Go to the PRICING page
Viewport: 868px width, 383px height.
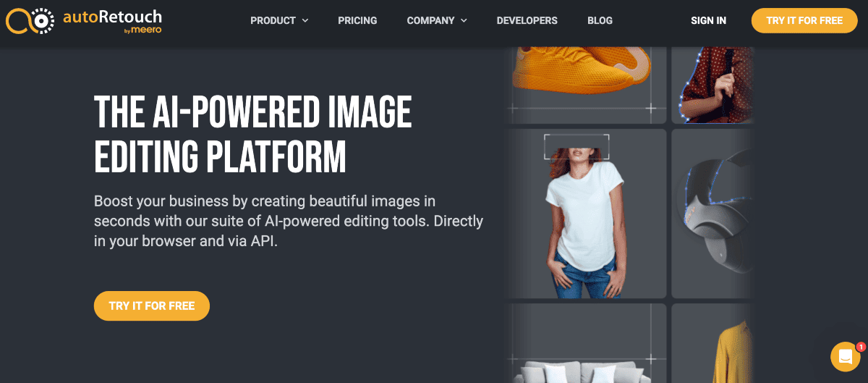357,20
